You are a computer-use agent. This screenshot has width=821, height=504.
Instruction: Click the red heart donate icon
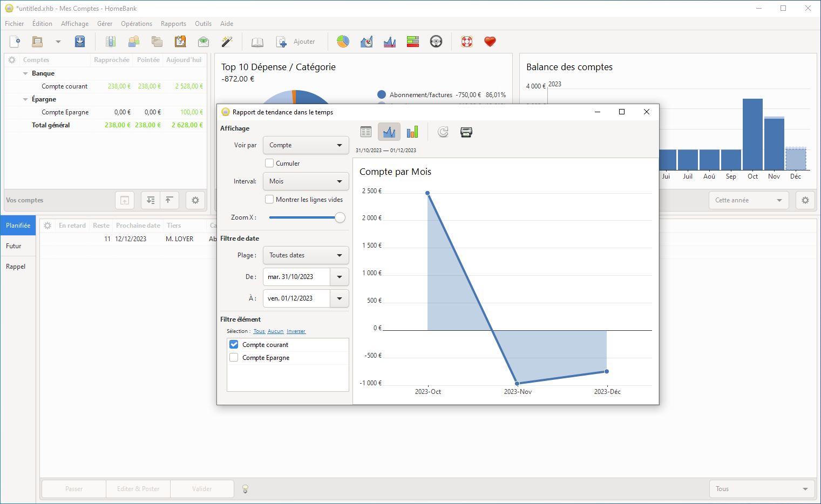[x=490, y=42]
